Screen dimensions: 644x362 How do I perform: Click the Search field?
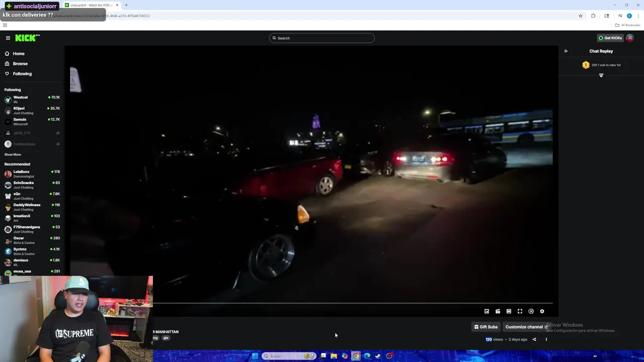point(322,38)
